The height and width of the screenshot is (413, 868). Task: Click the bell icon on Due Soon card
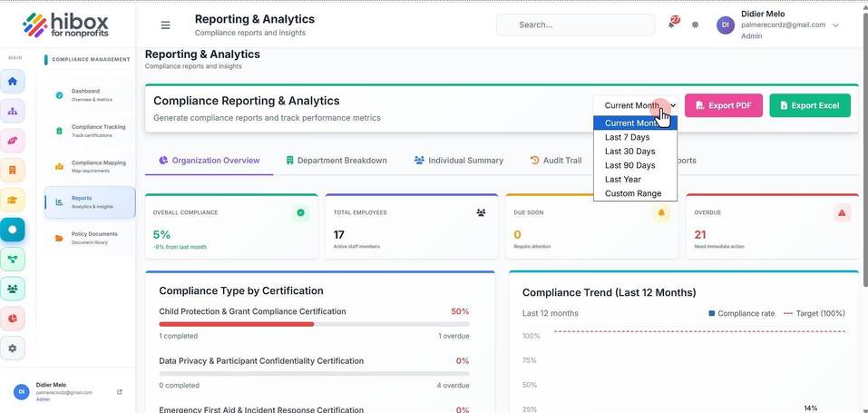tap(661, 212)
